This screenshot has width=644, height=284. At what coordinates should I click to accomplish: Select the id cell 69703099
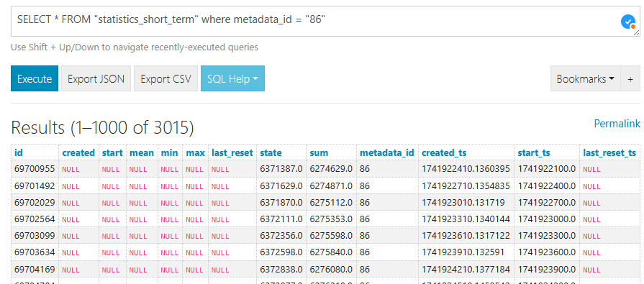tap(35, 236)
